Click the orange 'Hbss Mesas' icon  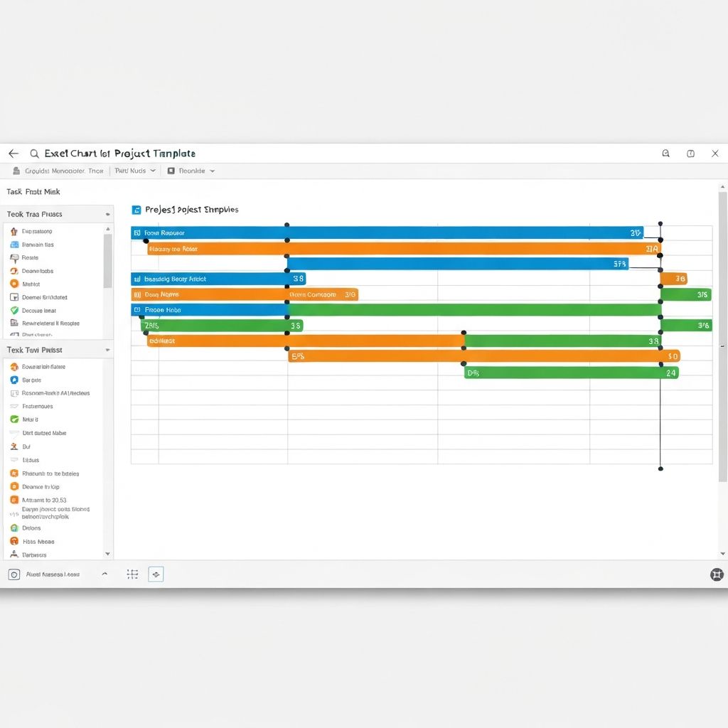pyautogui.click(x=14, y=541)
